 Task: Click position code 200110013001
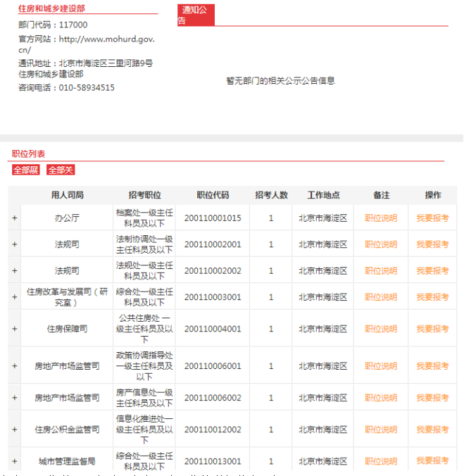click(x=213, y=461)
